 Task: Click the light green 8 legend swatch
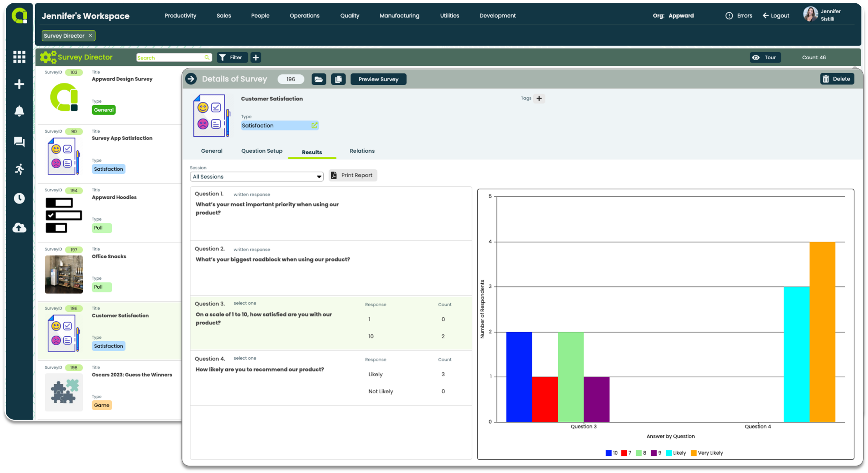638,453
